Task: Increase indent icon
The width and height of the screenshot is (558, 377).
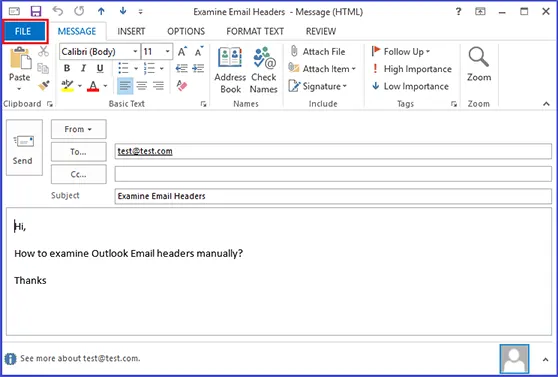Action: coord(198,68)
